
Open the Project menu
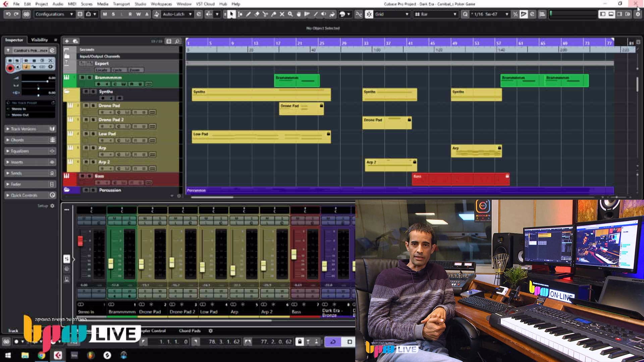pos(42,4)
